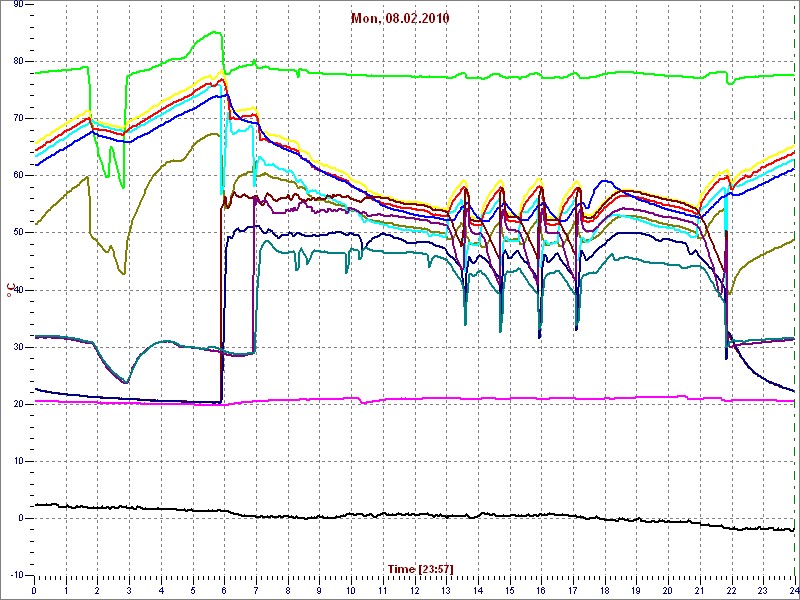Select the '70' temperature axis label

(x=17, y=118)
